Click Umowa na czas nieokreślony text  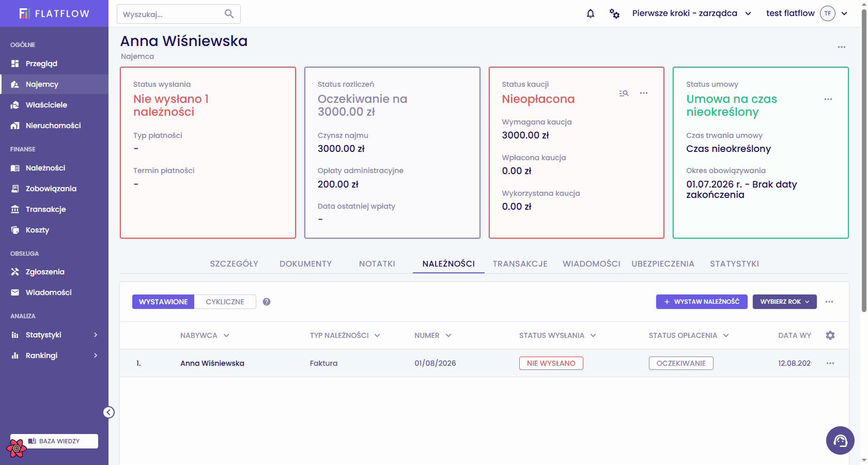732,105
